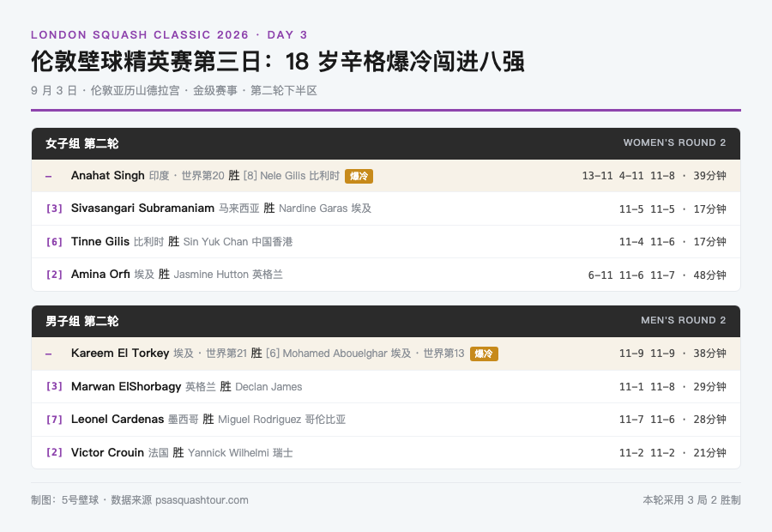This screenshot has height=532, width=772.
Task: Click the score 11–7 11–6
Action: click(x=647, y=420)
